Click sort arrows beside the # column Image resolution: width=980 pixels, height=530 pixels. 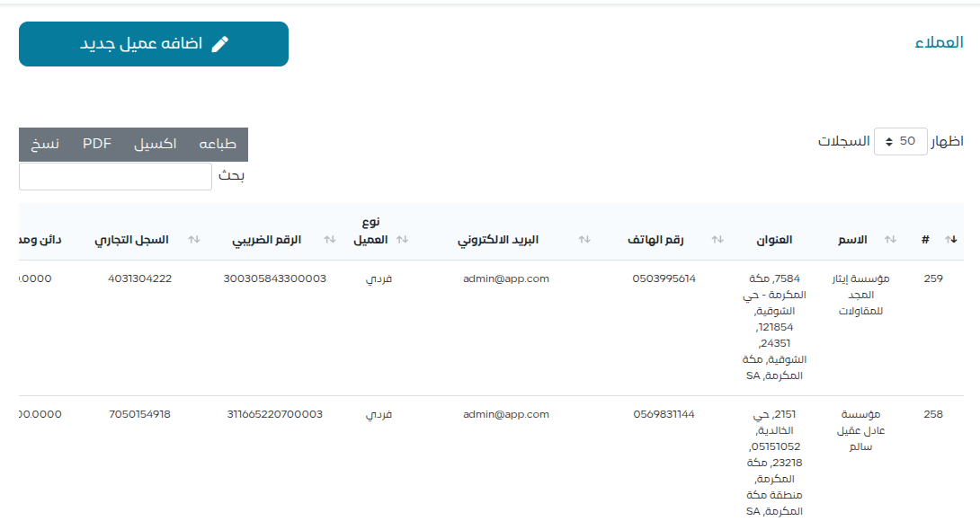952,240
